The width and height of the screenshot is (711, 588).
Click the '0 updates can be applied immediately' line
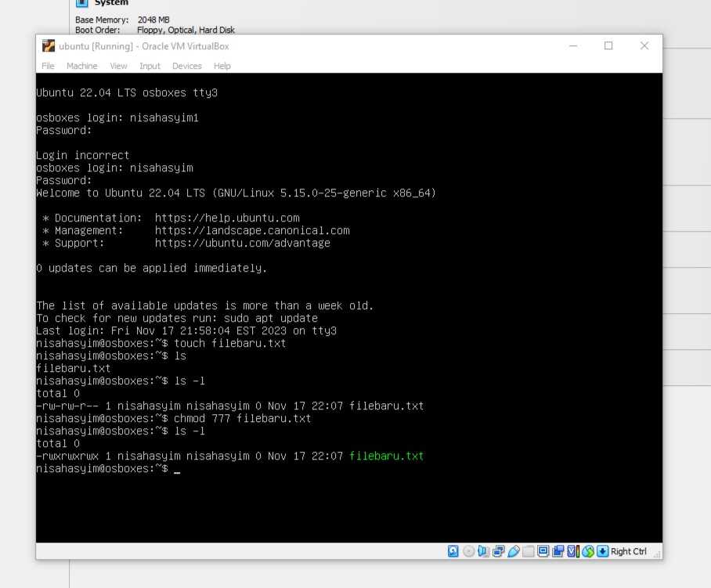pyautogui.click(x=151, y=268)
